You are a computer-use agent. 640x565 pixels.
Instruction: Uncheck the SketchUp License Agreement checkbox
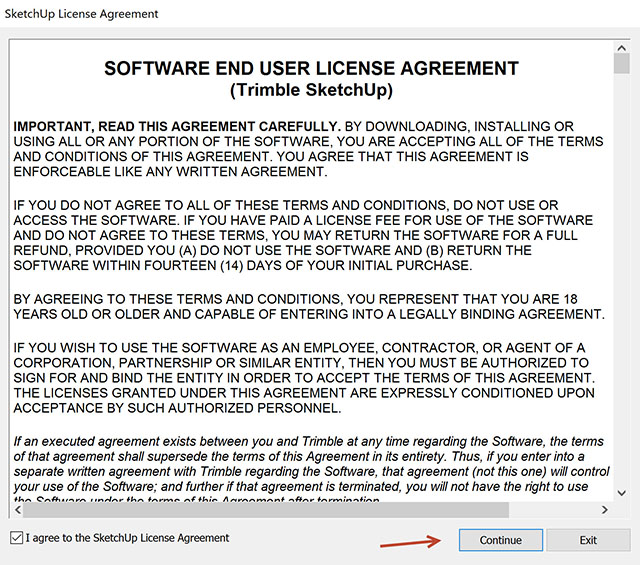(x=16, y=538)
